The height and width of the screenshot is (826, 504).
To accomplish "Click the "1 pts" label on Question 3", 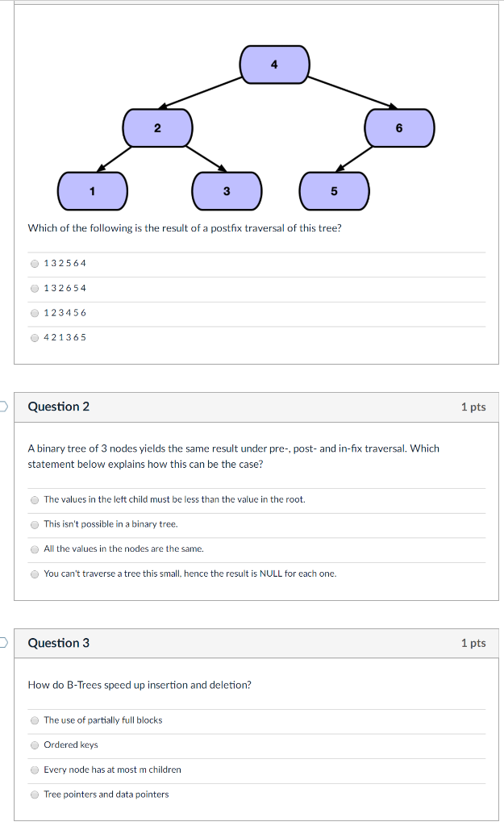I will pyautogui.click(x=473, y=643).
